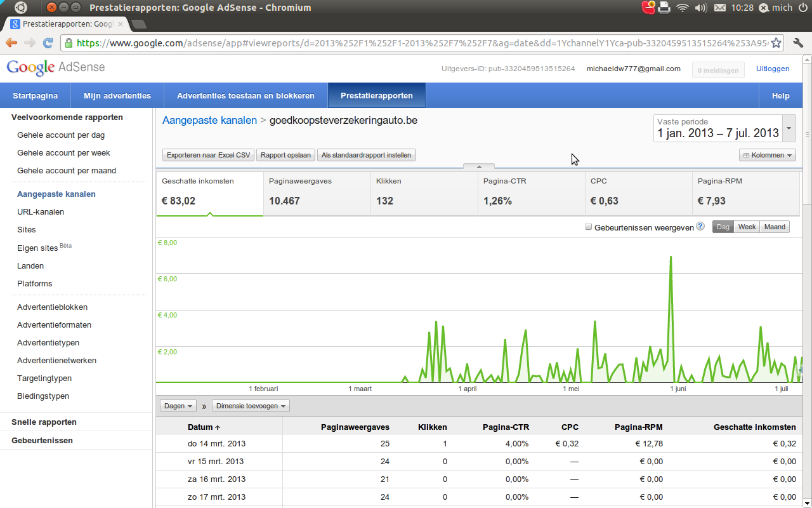Screen dimensions: 812x508
Task: Toggle Gebeurtenissen weergeven checkbox
Action: point(589,227)
